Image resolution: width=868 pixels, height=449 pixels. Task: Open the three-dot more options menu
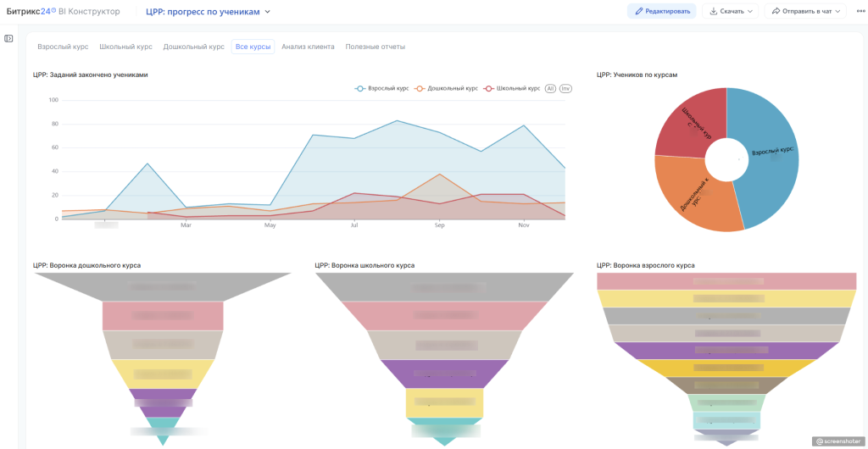click(860, 11)
